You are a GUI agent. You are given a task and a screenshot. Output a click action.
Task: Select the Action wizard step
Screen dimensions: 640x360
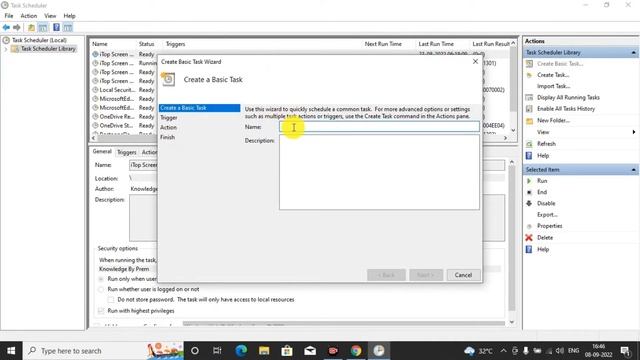[x=169, y=127]
